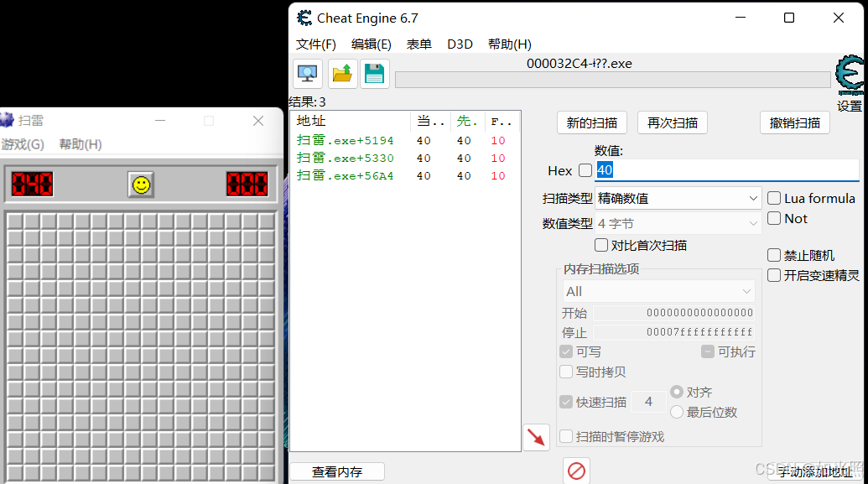Toggle the 可执行 checkbox
868x484 pixels.
pos(708,351)
